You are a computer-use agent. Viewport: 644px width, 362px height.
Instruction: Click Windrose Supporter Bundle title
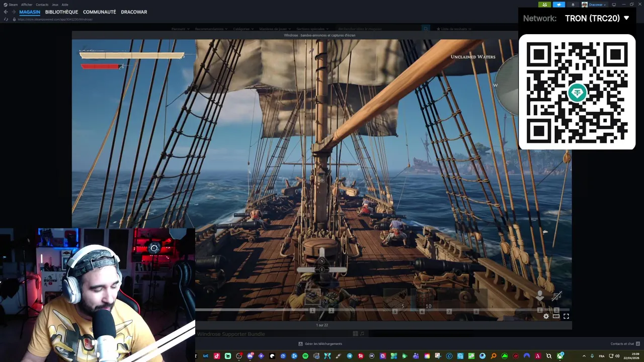click(x=231, y=334)
